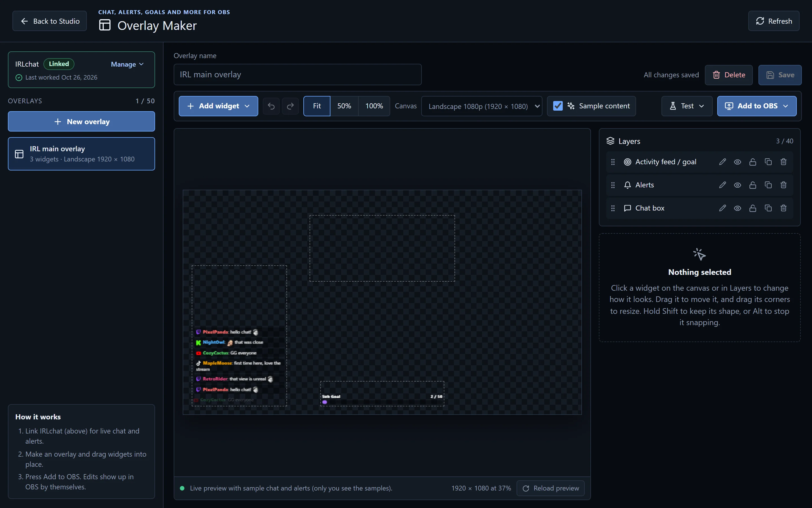
Task: Open the Test dropdown menu
Action: coord(687,106)
